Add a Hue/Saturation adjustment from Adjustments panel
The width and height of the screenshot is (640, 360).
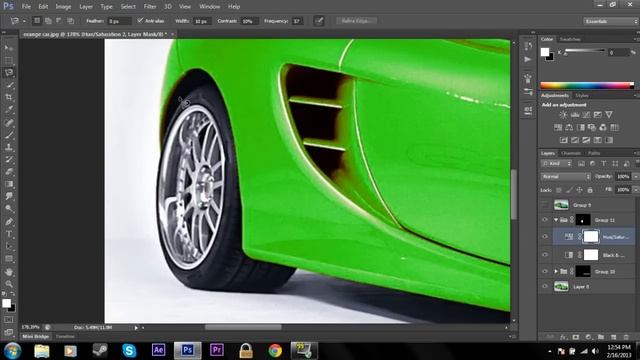click(x=558, y=127)
